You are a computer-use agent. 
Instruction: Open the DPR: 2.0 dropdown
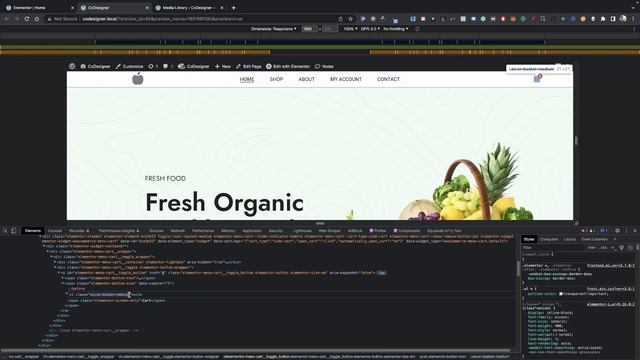[370, 29]
